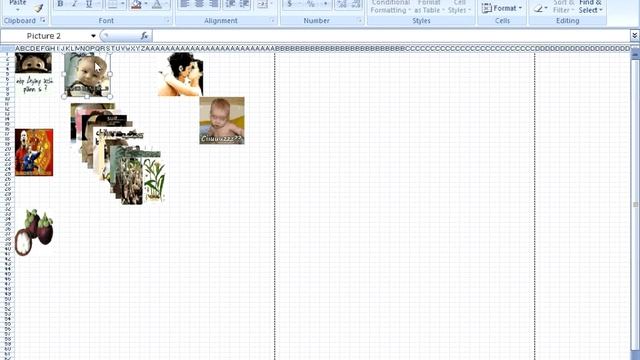The height and width of the screenshot is (360, 640).
Task: Toggle Underline formatting
Action: (x=89, y=4)
